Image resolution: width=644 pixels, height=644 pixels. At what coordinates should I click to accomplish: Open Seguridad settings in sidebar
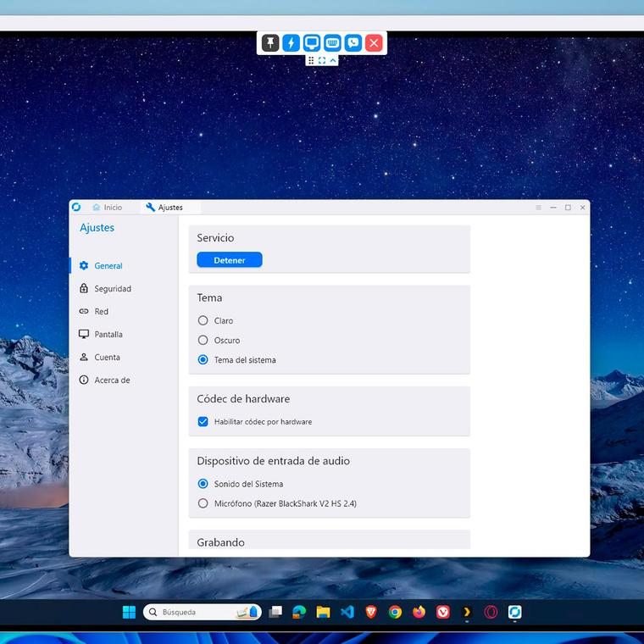[x=112, y=289]
